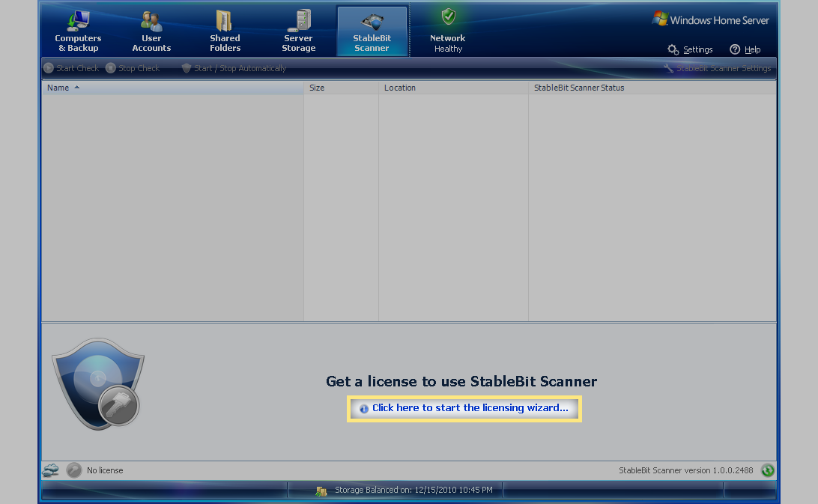This screenshot has height=504, width=818.
Task: Click the No license status text
Action: point(105,470)
